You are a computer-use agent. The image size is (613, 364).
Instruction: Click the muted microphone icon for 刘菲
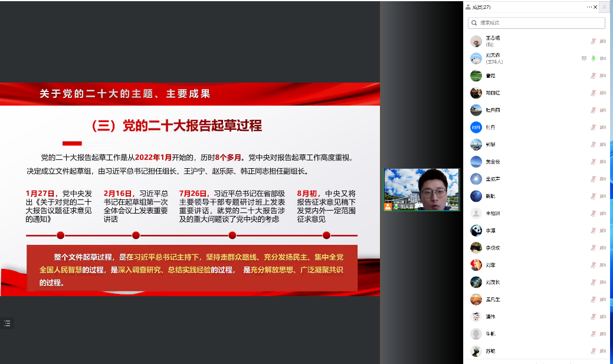point(594,265)
